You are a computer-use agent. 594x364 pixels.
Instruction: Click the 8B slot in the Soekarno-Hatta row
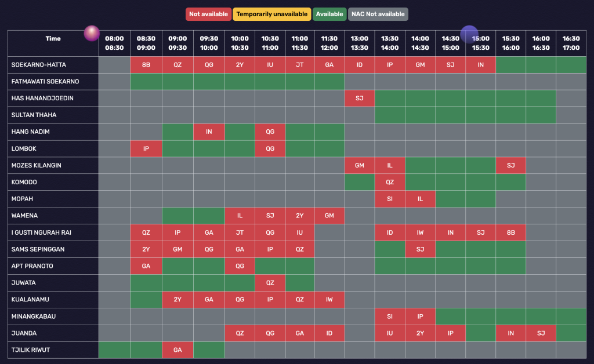146,65
